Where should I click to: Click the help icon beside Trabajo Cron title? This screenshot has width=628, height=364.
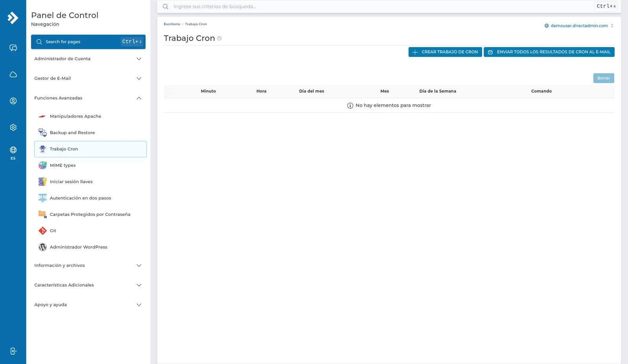tap(219, 38)
